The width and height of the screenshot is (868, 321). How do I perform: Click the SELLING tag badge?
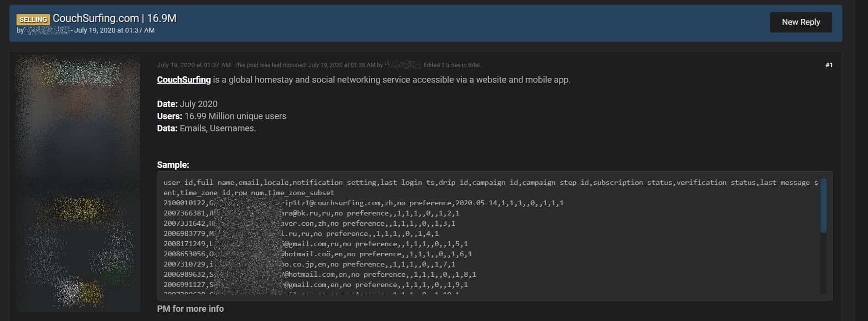(33, 19)
